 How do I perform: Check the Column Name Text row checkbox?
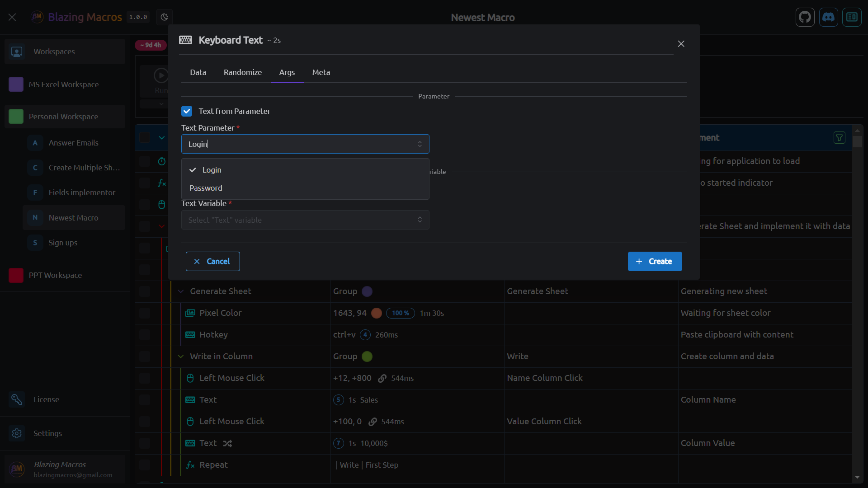(x=145, y=400)
